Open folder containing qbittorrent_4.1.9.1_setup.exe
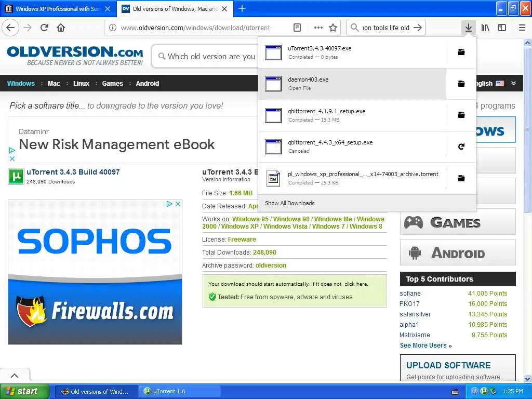Viewport: 532px width, 399px height. [x=461, y=115]
